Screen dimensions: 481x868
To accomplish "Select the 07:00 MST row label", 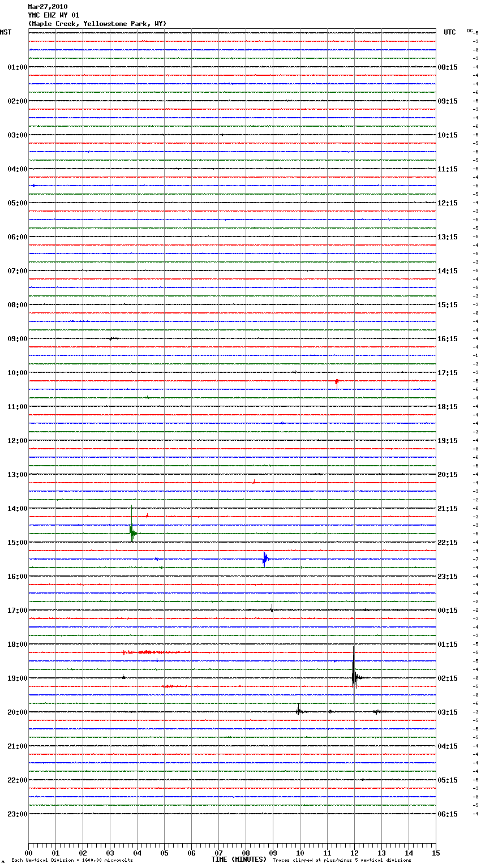I will (x=18, y=271).
